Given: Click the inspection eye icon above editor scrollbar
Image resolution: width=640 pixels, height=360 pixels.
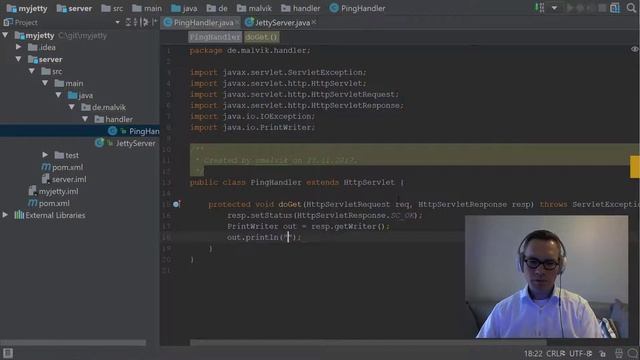Looking at the screenshot, I should (x=635, y=49).
